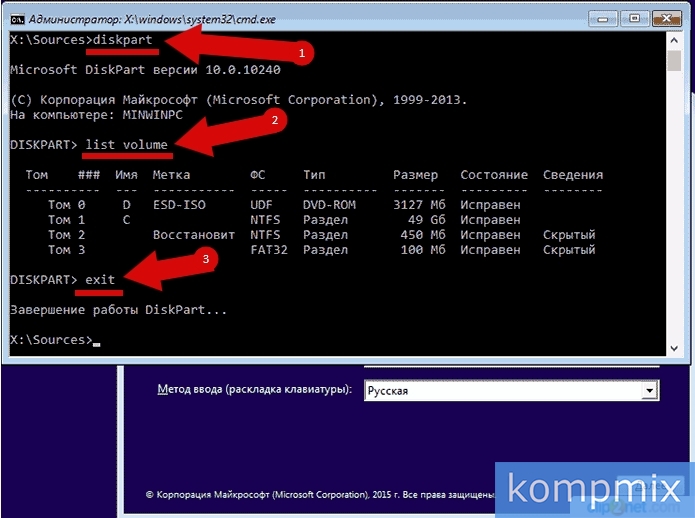Click 'ESD-ISO' label in Том 0 row
695x518 pixels.
click(x=179, y=205)
